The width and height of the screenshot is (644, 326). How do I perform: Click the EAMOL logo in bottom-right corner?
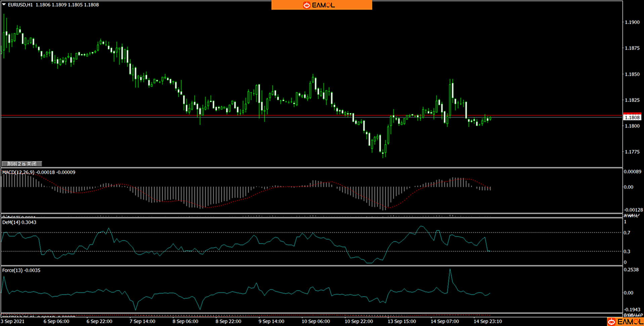(625, 322)
